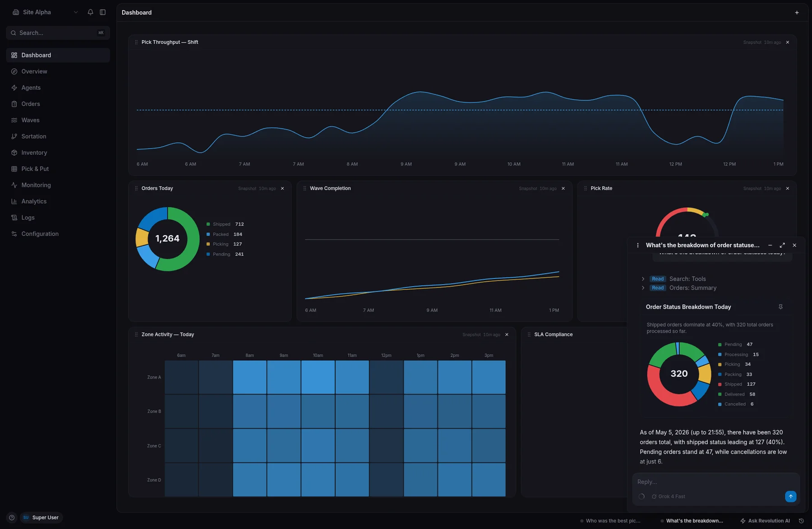The height and width of the screenshot is (529, 812).
Task: Click the Processing legend entry showing 15
Action: pos(738,355)
